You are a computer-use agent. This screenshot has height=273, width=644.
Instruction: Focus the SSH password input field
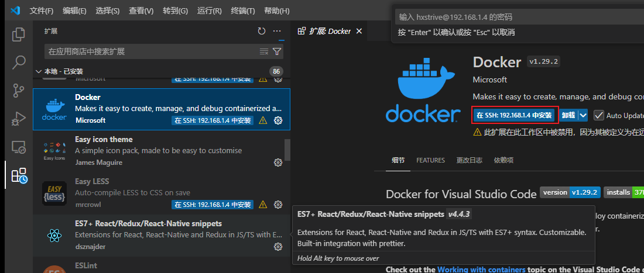coord(519,17)
